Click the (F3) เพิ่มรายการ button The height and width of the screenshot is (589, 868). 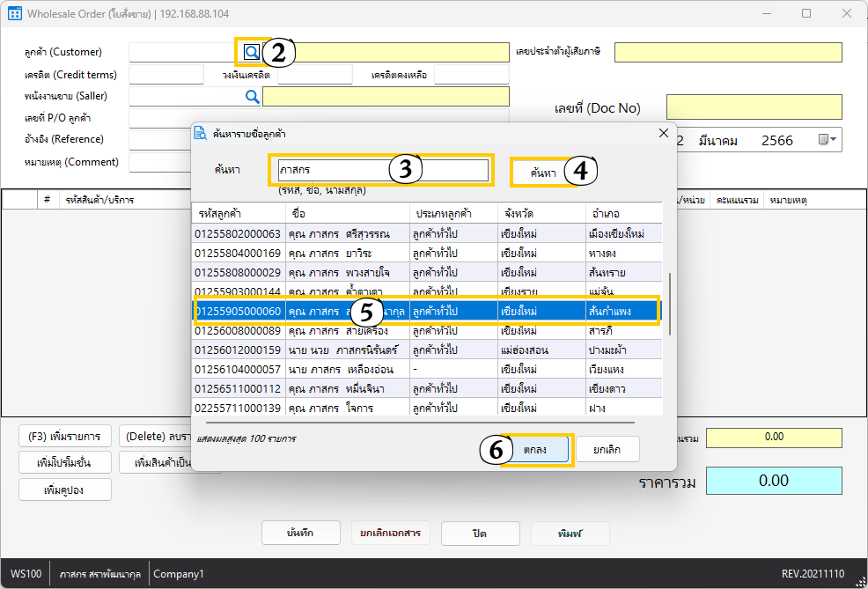tap(65, 436)
